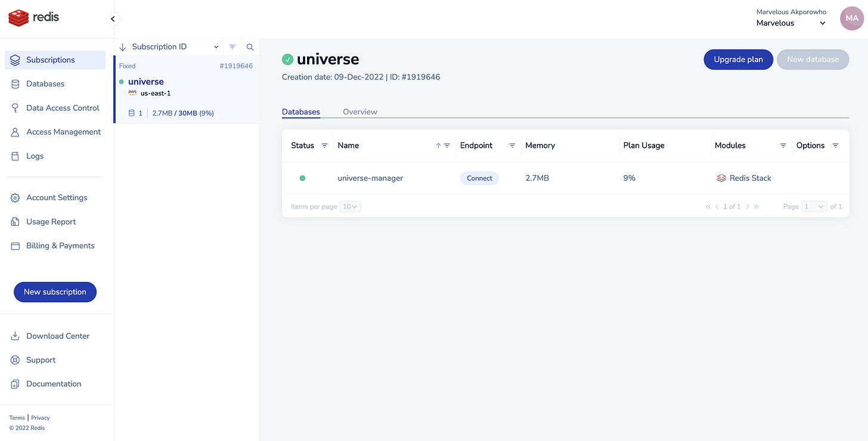Open the Privacy link

tap(41, 418)
